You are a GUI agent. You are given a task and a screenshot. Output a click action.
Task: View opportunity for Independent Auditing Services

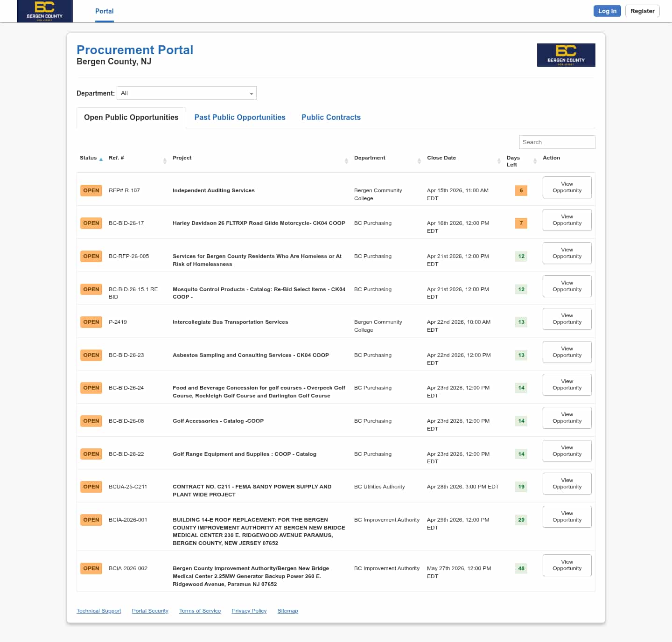567,188
